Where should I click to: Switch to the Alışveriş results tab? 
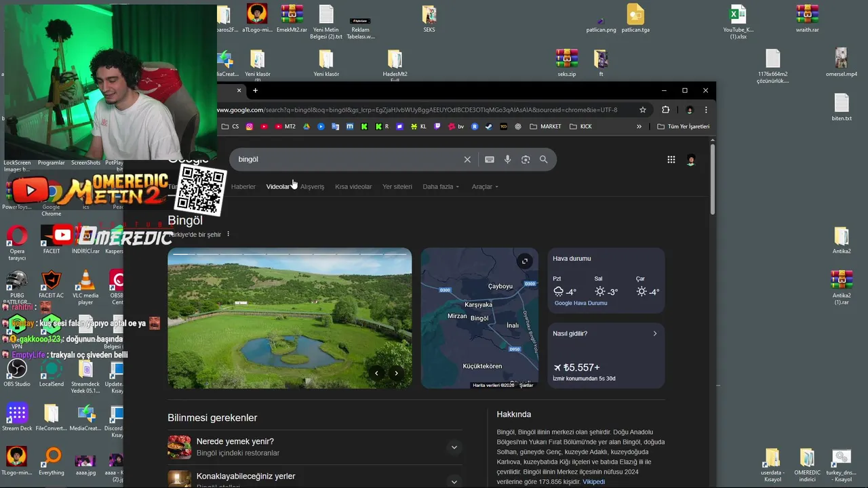point(313,186)
